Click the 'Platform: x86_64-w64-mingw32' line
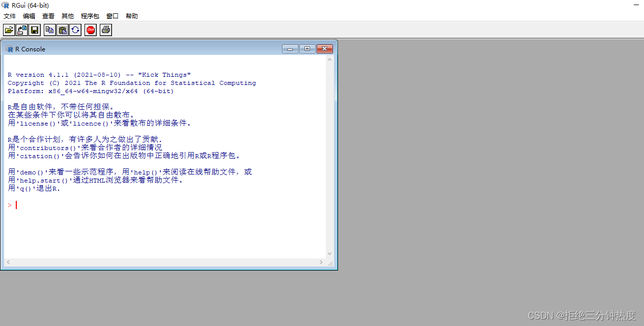 coord(91,91)
